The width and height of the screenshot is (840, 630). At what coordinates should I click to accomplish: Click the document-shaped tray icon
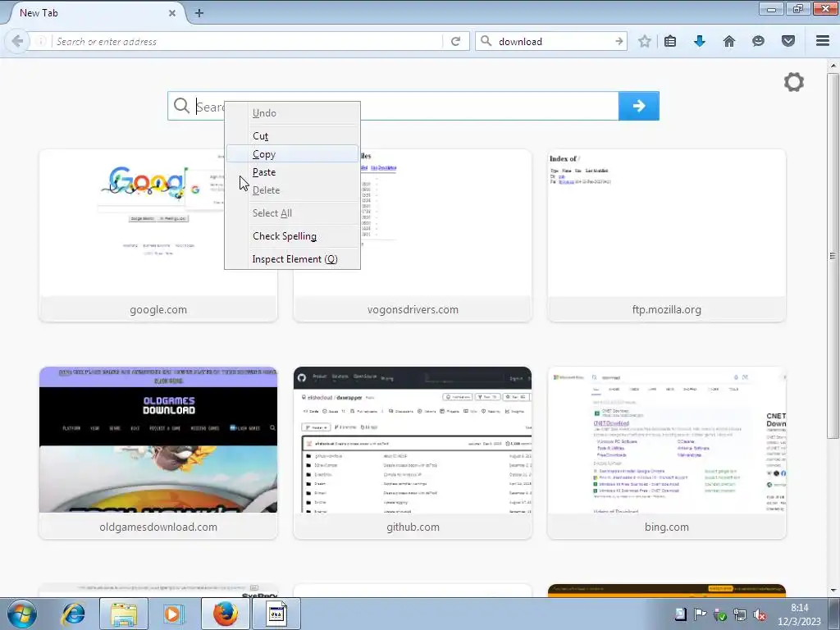[x=680, y=614]
